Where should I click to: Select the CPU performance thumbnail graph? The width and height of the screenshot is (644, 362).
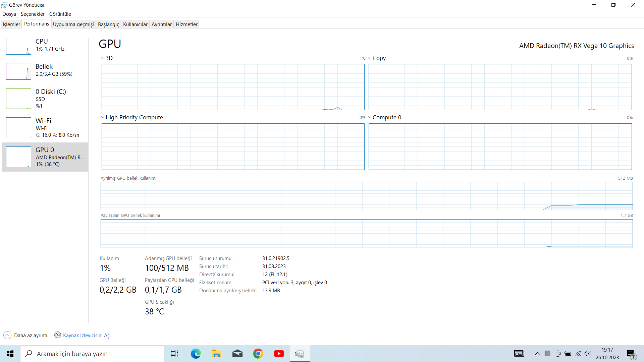tap(18, 46)
